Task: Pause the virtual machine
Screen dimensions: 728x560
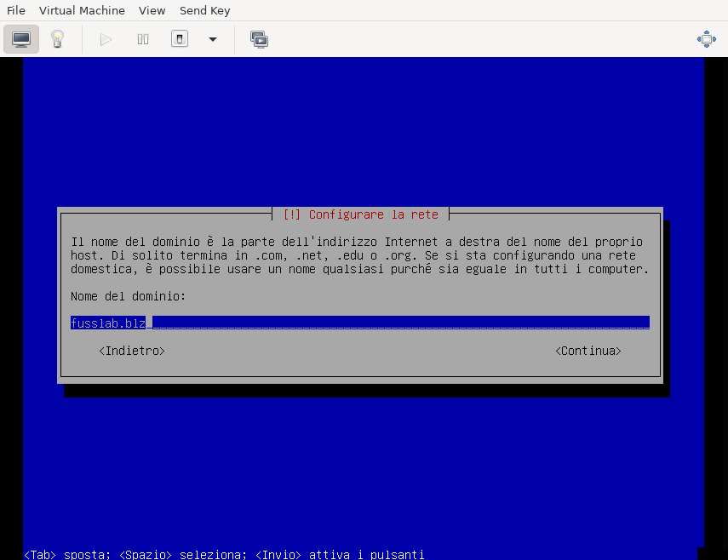Action: click(143, 39)
